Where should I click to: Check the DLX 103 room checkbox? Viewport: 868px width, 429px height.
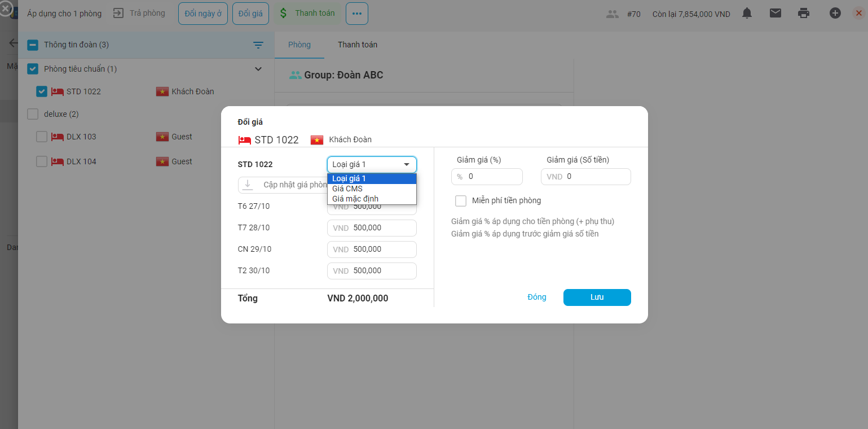coord(42,137)
